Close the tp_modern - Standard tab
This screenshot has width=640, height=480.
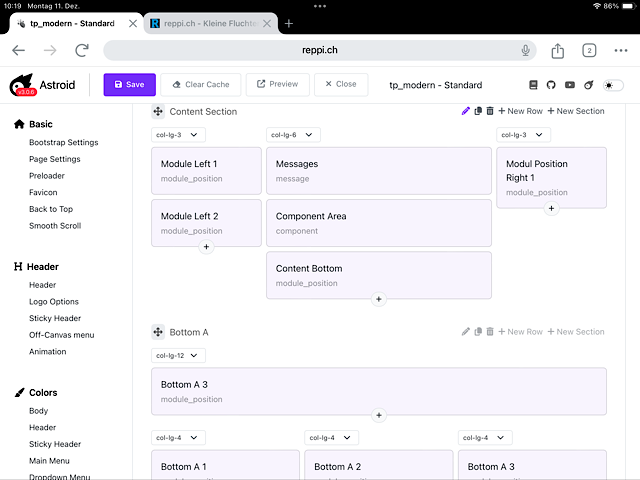pos(133,24)
